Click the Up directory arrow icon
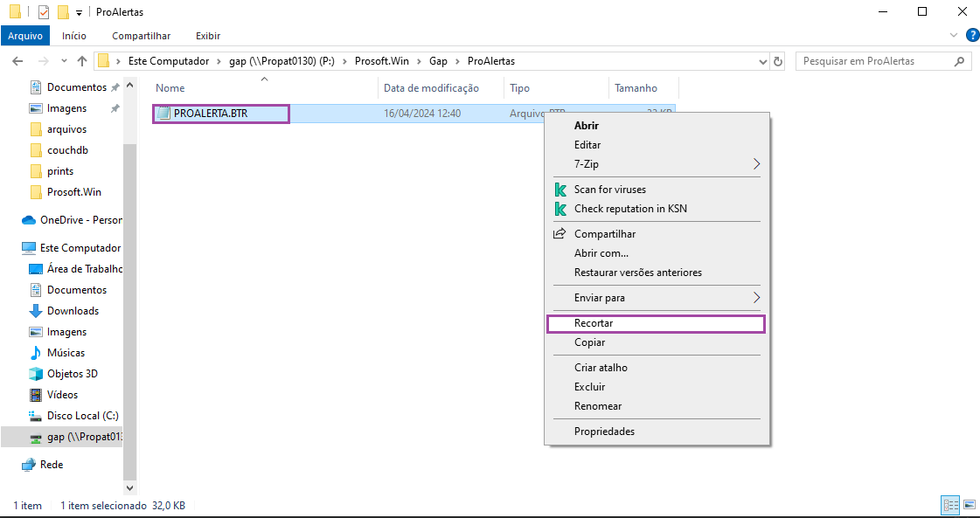Image resolution: width=980 pixels, height=518 pixels. (x=82, y=61)
